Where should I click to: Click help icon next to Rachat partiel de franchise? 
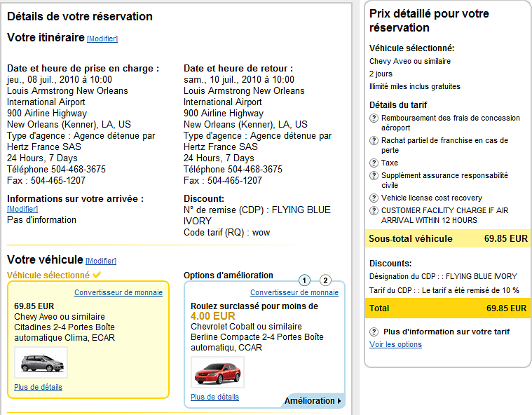pyautogui.click(x=374, y=141)
